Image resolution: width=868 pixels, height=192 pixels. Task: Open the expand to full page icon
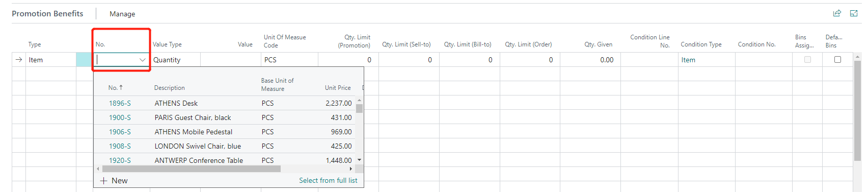coord(854,13)
